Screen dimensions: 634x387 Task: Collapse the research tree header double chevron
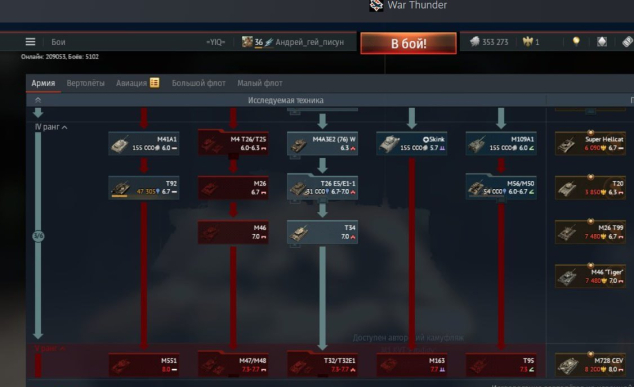(38, 100)
